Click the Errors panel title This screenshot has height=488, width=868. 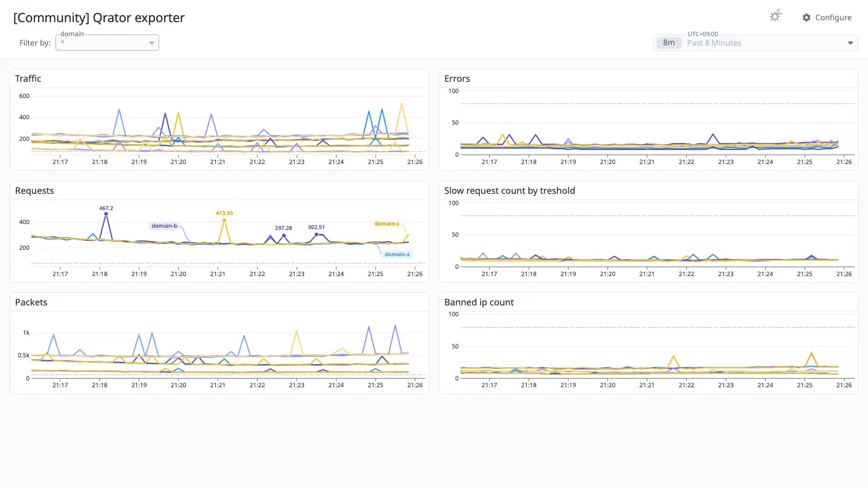(x=457, y=79)
